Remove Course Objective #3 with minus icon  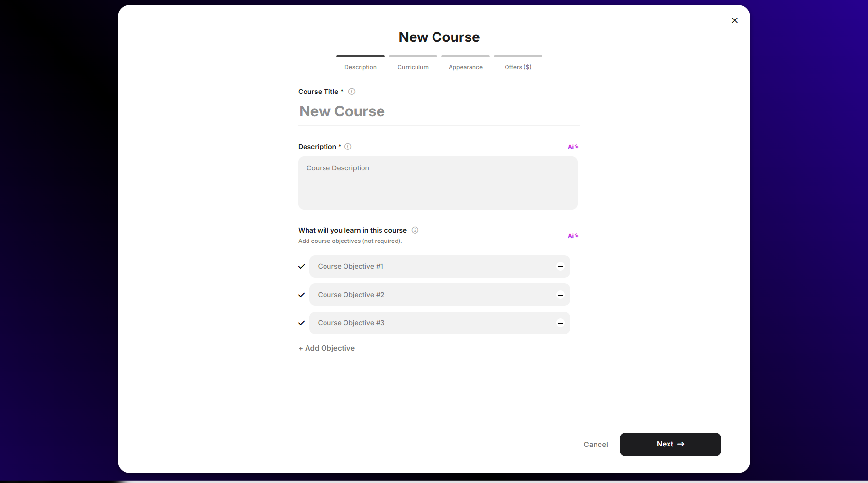tap(561, 323)
